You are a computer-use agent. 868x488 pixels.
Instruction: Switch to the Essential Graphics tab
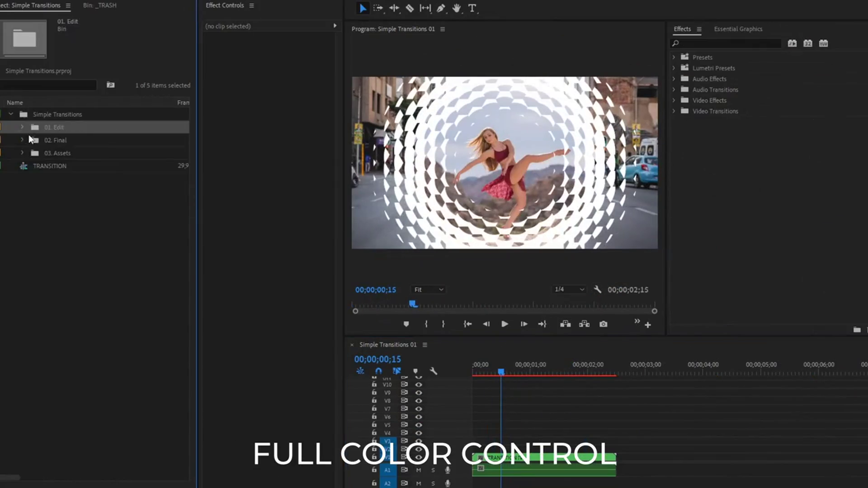coord(738,29)
